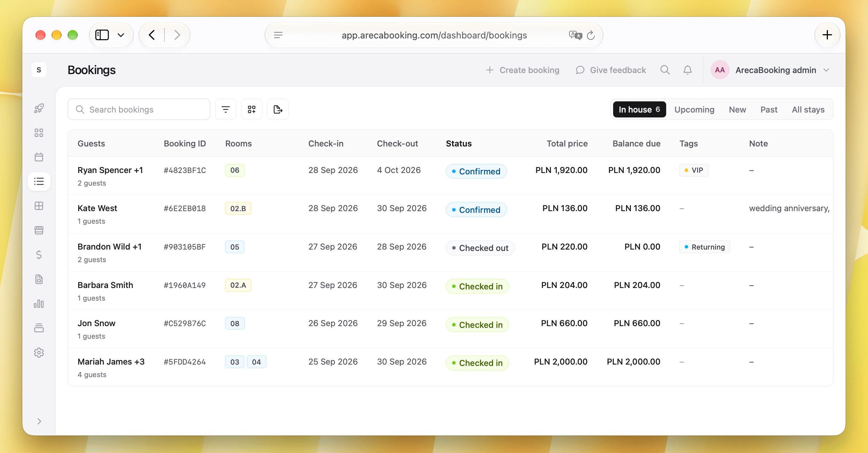868x453 pixels.
Task: Toggle the browser sidebar panel
Action: pyautogui.click(x=102, y=35)
